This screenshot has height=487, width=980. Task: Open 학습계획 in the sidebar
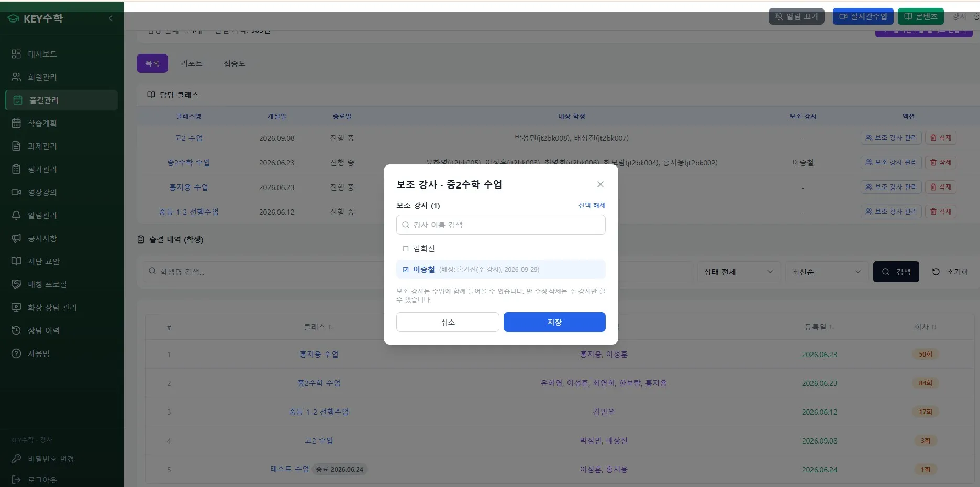tap(61, 123)
